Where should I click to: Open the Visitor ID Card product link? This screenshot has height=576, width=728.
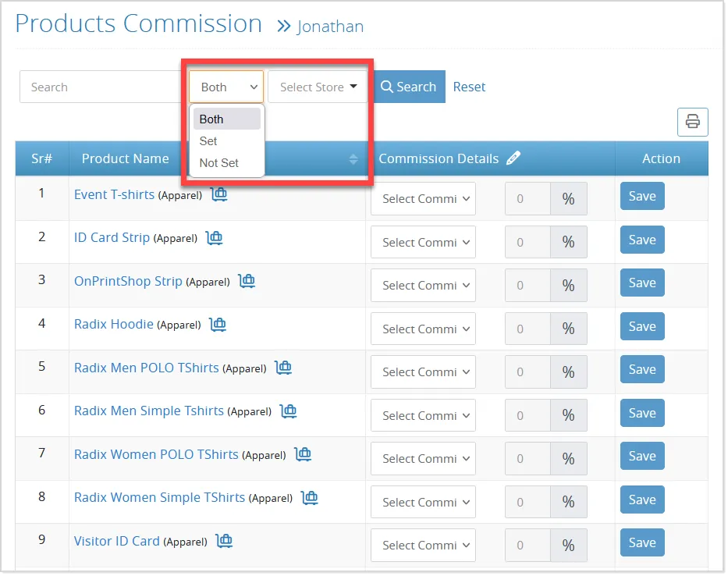tap(116, 541)
